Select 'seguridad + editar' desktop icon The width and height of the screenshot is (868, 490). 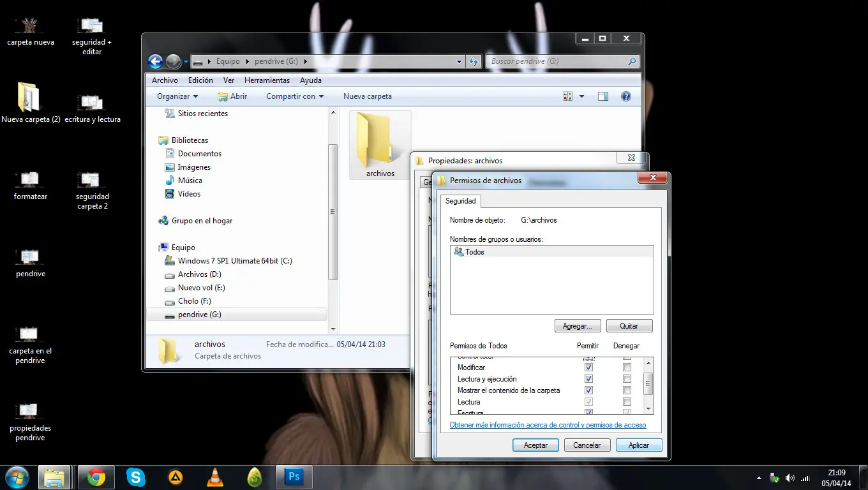92,36
